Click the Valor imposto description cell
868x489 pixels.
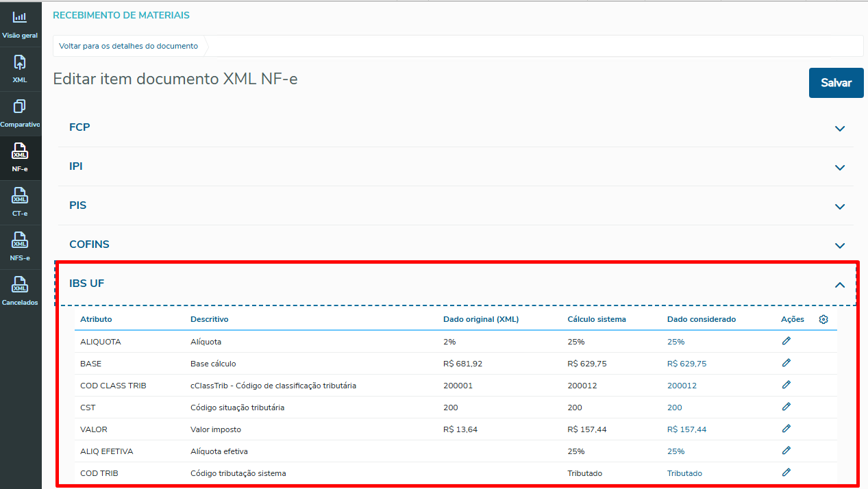[x=216, y=429]
